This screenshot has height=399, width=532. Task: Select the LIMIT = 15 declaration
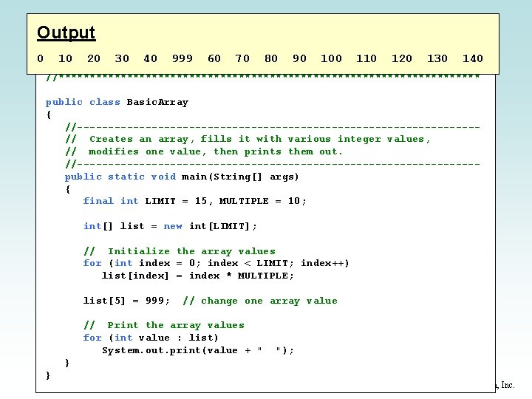point(176,201)
